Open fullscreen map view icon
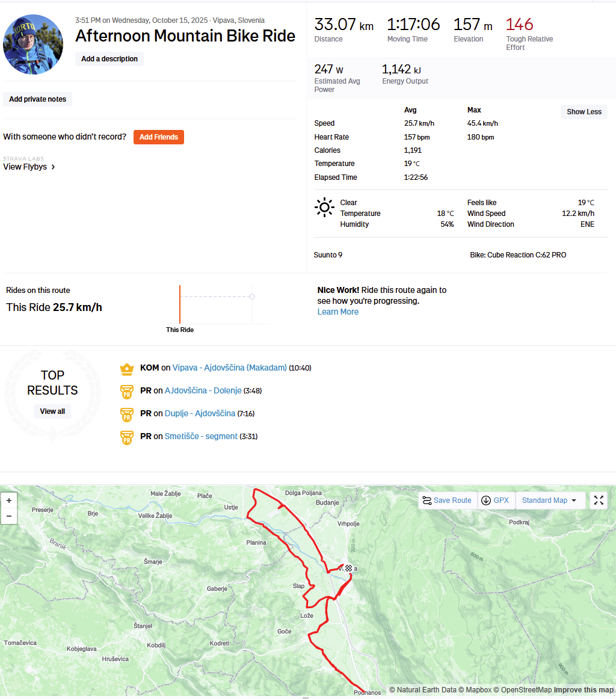The height and width of the screenshot is (699, 616). click(599, 500)
